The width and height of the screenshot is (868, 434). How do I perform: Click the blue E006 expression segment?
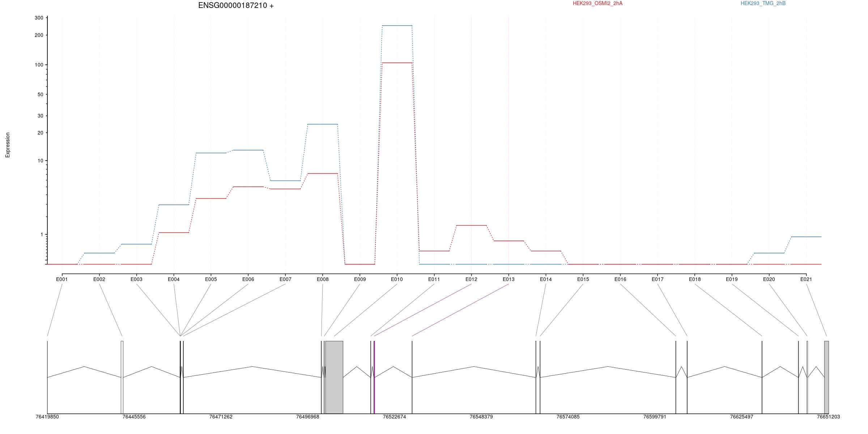(248, 150)
